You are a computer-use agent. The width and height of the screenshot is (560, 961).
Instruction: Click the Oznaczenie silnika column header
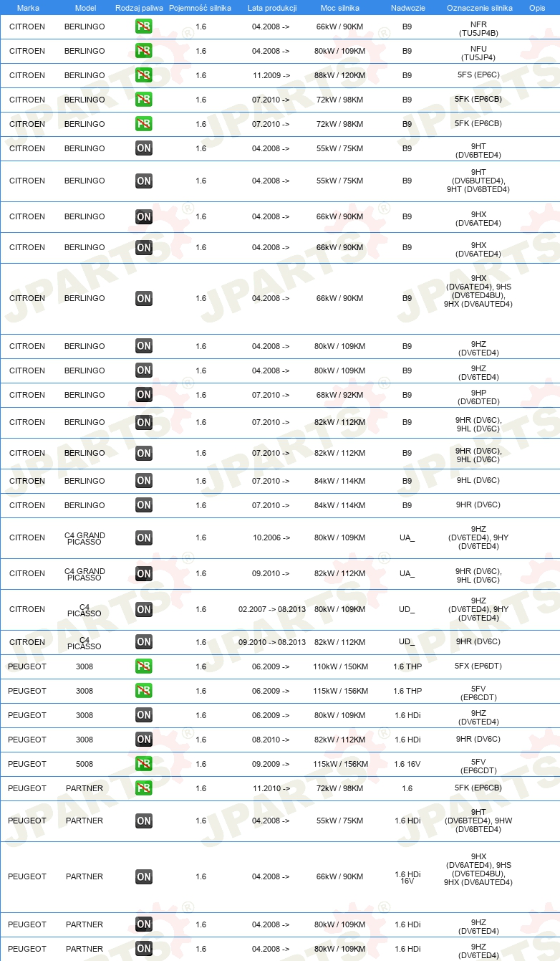click(479, 7)
